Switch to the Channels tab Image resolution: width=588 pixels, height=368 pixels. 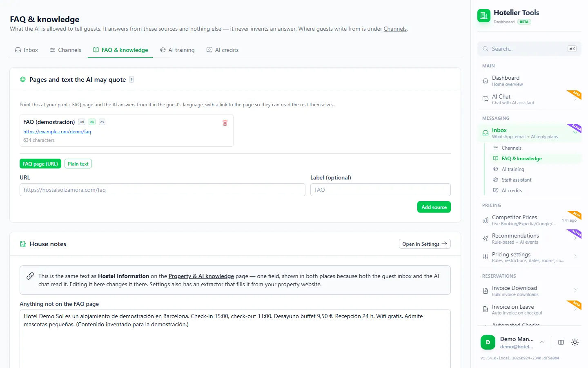coord(65,50)
